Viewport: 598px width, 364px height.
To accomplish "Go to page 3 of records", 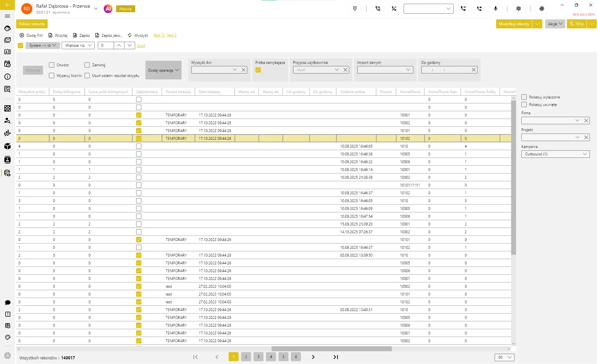I will click(258, 357).
